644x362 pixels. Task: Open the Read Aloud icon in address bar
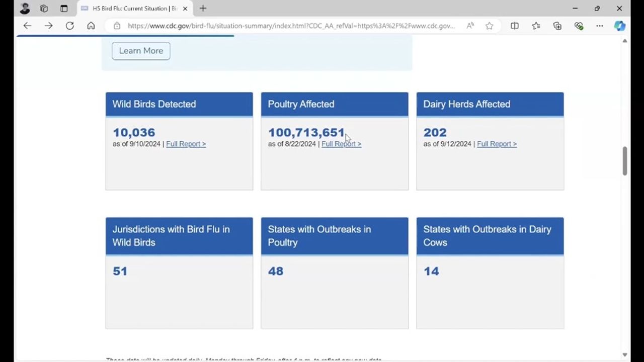click(470, 26)
